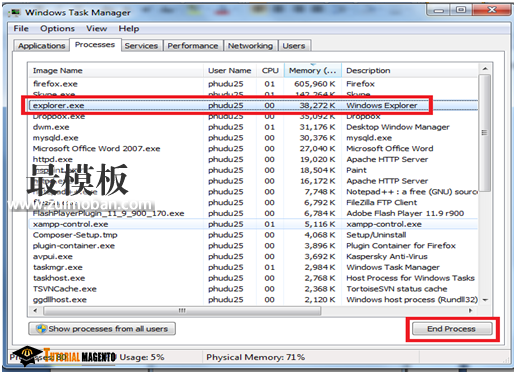Screen dimensions: 516x374
Task: Select the dwm.exe process
Action: click(x=253, y=127)
